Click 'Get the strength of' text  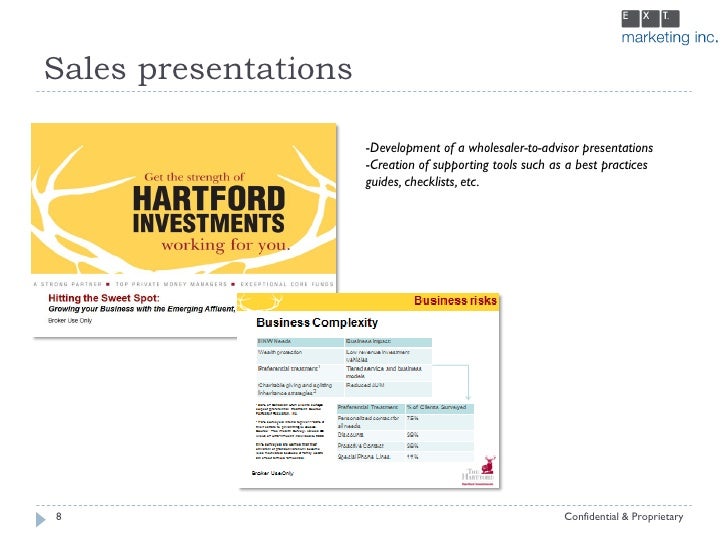tap(194, 177)
